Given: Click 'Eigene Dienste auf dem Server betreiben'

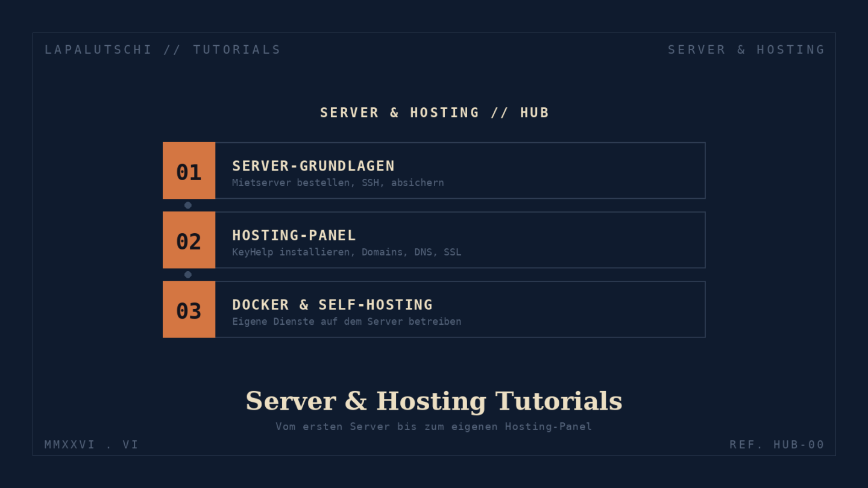Looking at the screenshot, I should tap(347, 321).
